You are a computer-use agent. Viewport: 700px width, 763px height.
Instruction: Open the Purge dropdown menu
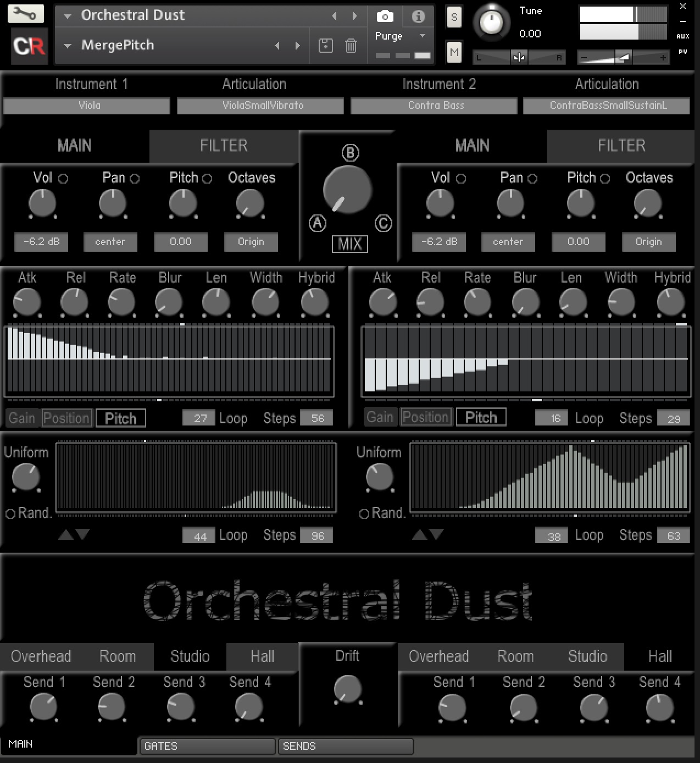coord(422,35)
